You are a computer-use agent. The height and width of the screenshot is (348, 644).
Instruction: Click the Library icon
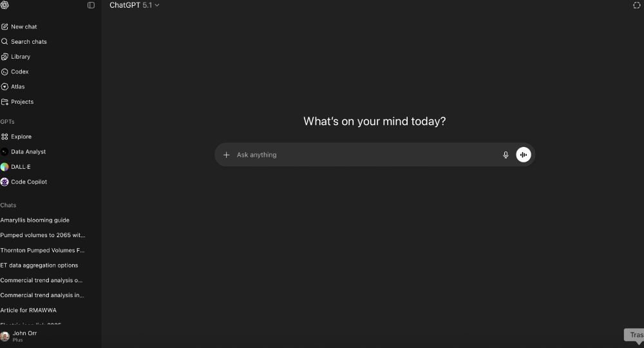click(x=5, y=57)
